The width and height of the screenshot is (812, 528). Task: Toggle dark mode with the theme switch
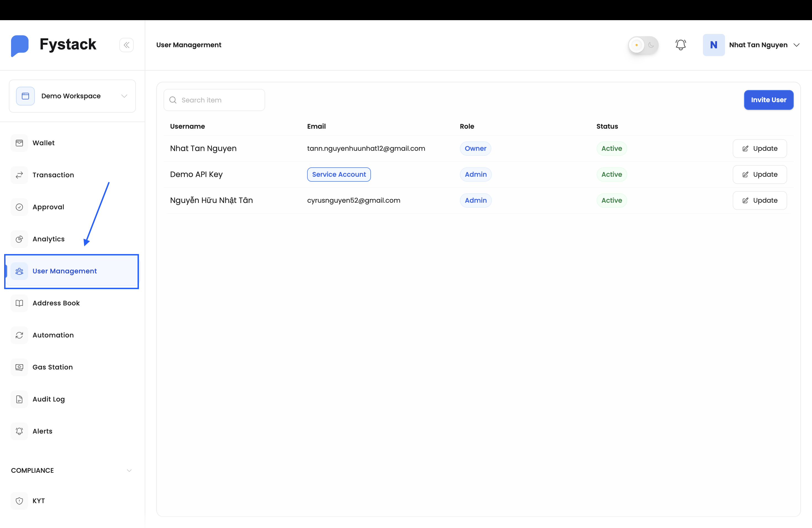(x=643, y=45)
